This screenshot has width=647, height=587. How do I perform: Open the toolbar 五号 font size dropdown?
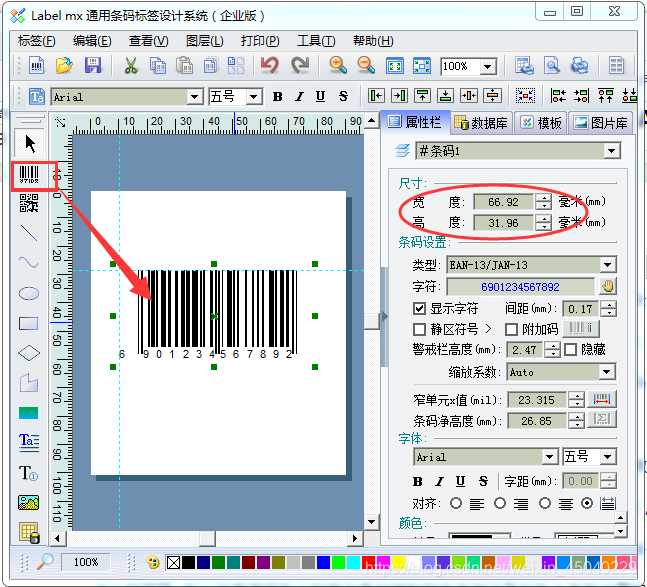pos(254,97)
